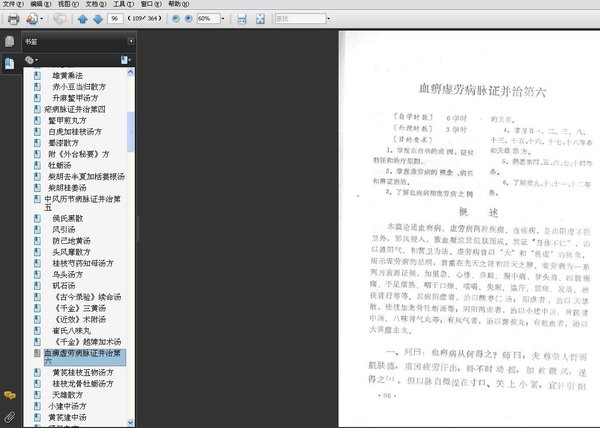The height and width of the screenshot is (428, 600).
Task: Open bookmark 柴胡桂姜汤
Action: pos(67,188)
